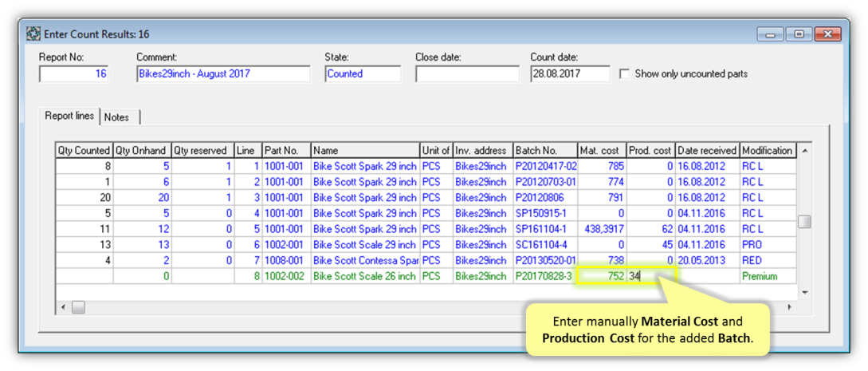Screen dimensions: 868x371
Task: Select batch cell SP150915-1
Action: click(545, 213)
